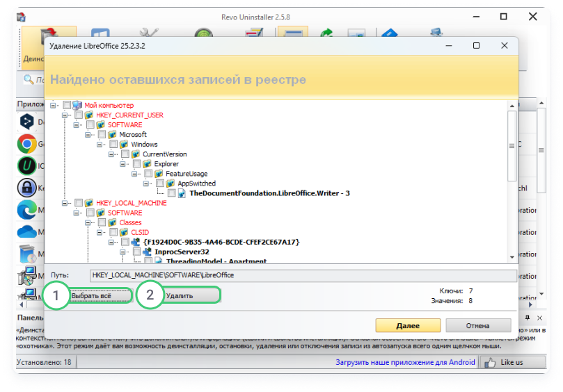Collapse the CurrentVersion branch
The image size is (563, 392).
tap(111, 154)
